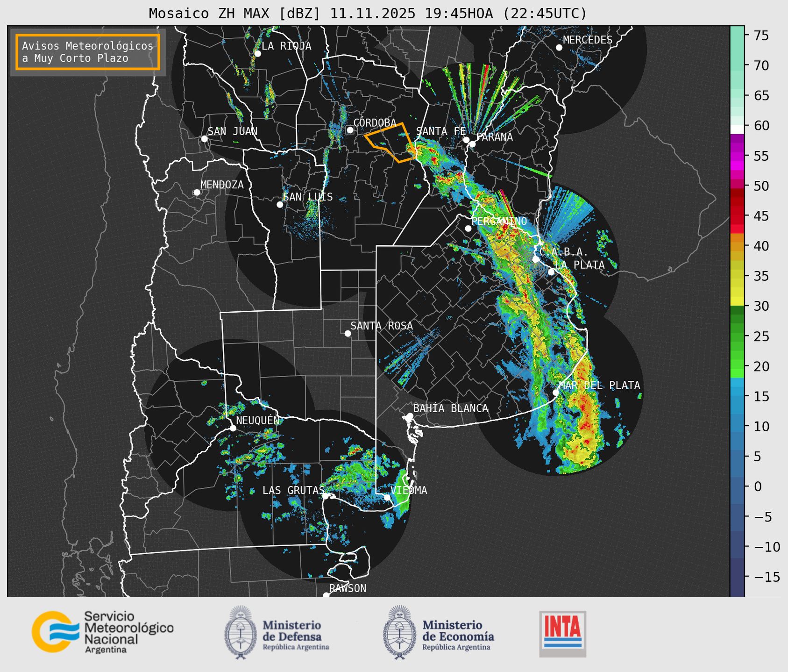The image size is (788, 672).
Task: Click the Las Grutas city marker dot
Action: tap(325, 496)
